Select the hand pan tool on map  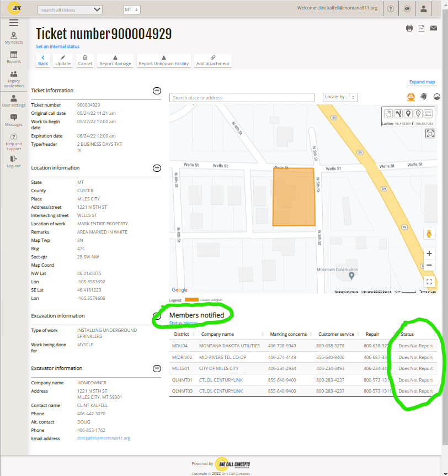pos(388,114)
